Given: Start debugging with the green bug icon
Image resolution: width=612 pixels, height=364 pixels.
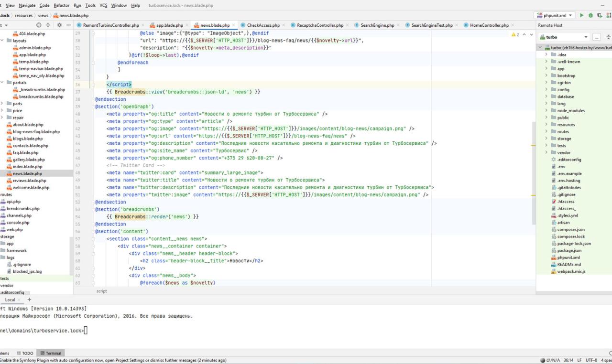Looking at the screenshot, I should 591,15.
